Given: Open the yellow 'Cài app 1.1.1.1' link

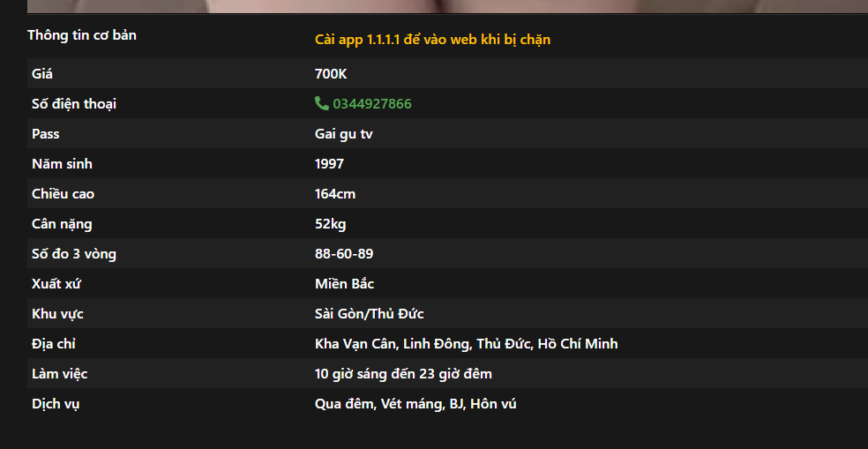Looking at the screenshot, I should (432, 40).
